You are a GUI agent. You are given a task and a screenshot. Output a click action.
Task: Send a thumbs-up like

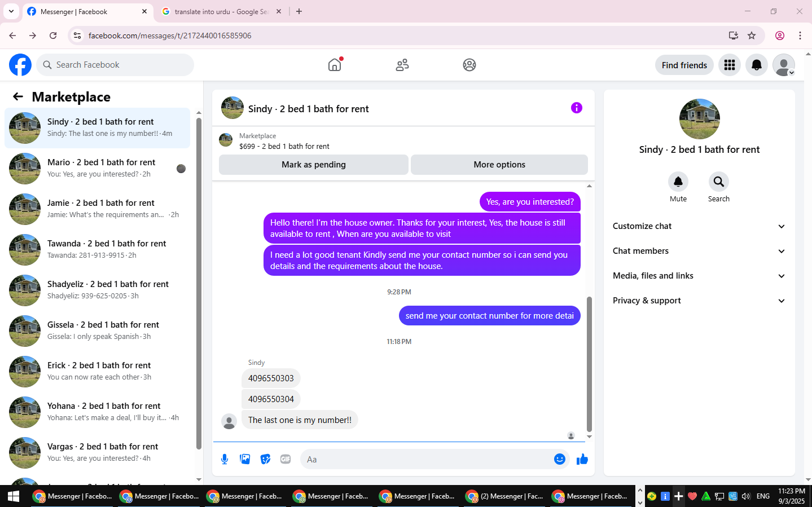point(582,459)
